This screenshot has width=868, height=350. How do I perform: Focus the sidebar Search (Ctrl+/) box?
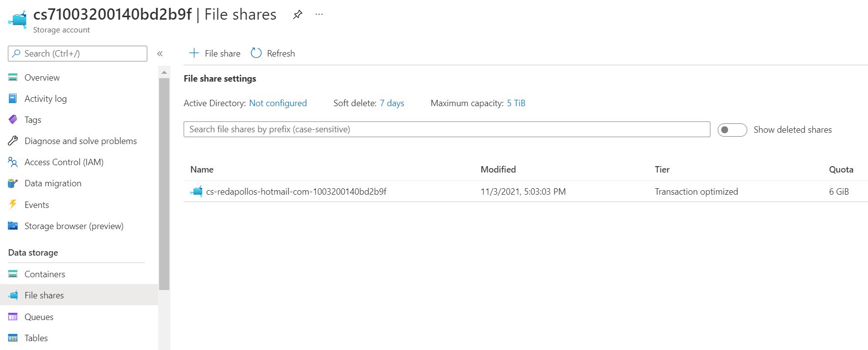click(78, 54)
